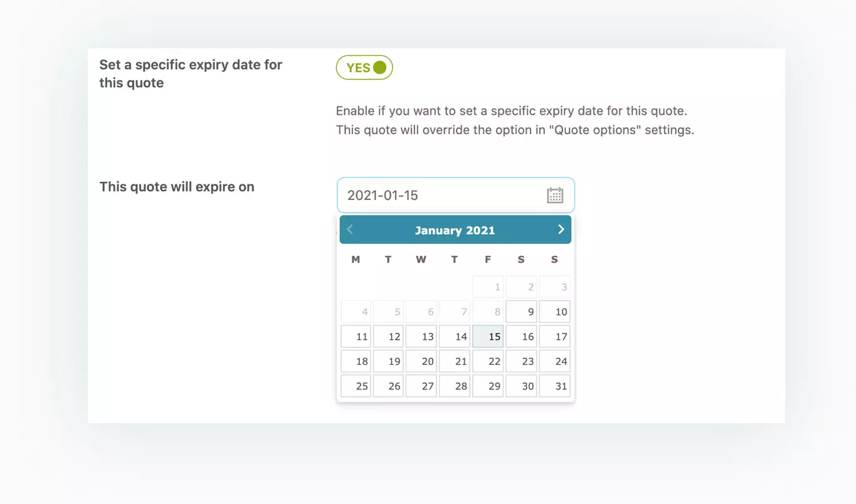Click the calendar icon in date field
856x504 pixels.
(x=555, y=195)
